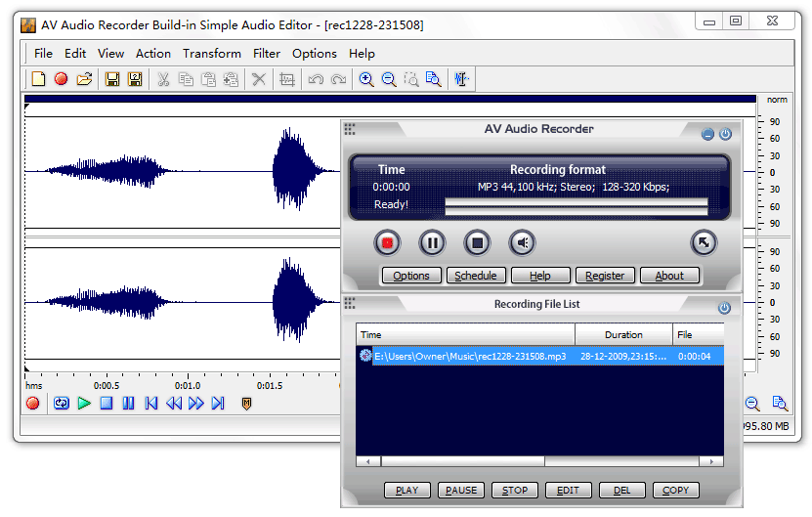Viewport: 812px width, 517px height.
Task: Open the Filter menu
Action: [x=266, y=54]
